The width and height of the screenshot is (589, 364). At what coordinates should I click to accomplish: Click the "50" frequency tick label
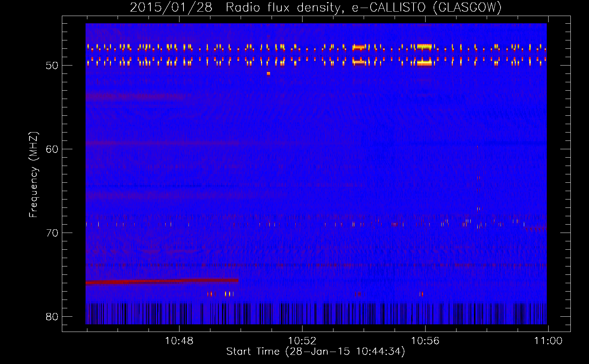point(52,66)
